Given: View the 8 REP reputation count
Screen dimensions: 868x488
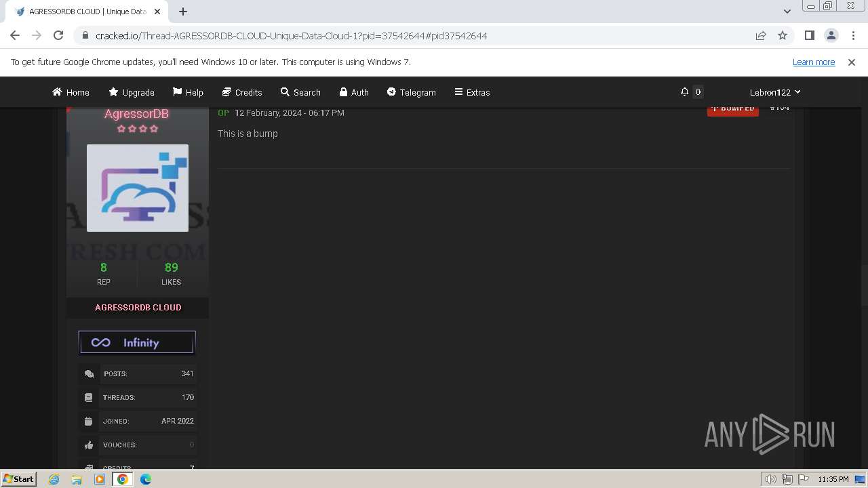Looking at the screenshot, I should point(104,273).
